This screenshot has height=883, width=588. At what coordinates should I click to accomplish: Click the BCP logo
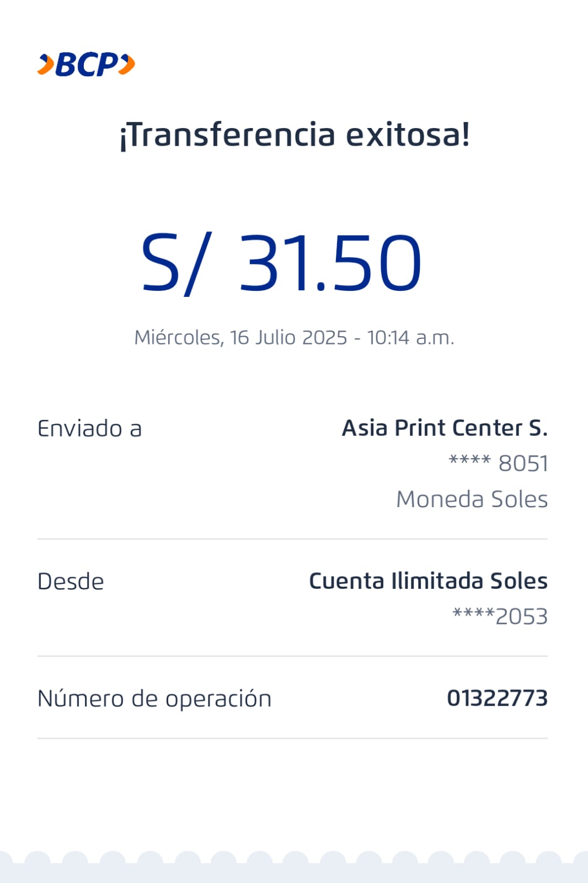click(87, 65)
